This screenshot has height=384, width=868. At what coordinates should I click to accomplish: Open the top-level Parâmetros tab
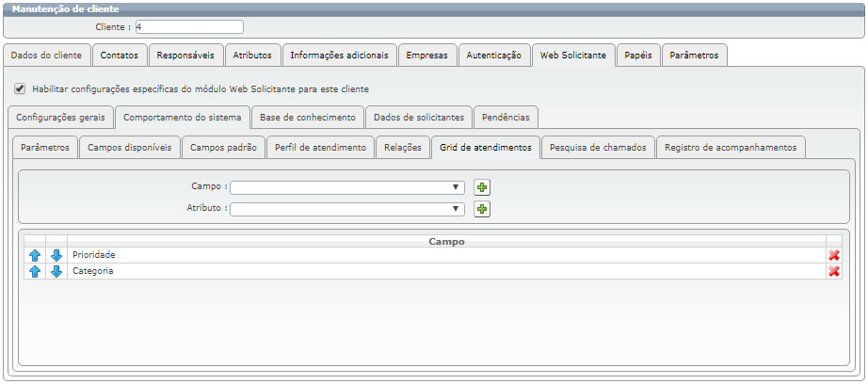coord(694,56)
